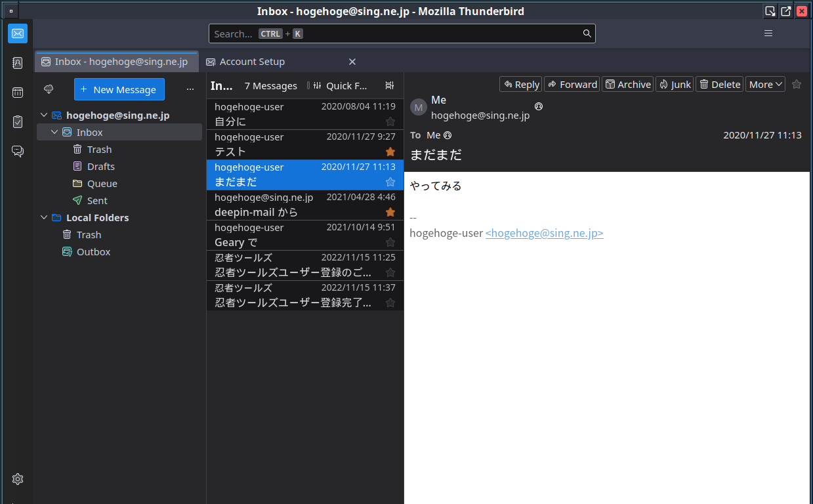Viewport: 813px width, 504px height.
Task: Collapse the hogehoge@sing.ne.jp account tree
Action: click(44, 115)
